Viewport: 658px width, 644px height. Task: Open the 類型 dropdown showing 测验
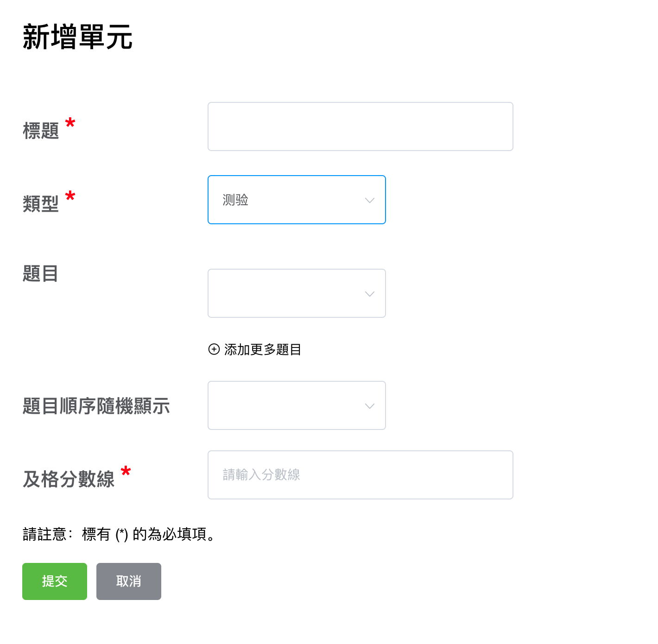coord(297,200)
